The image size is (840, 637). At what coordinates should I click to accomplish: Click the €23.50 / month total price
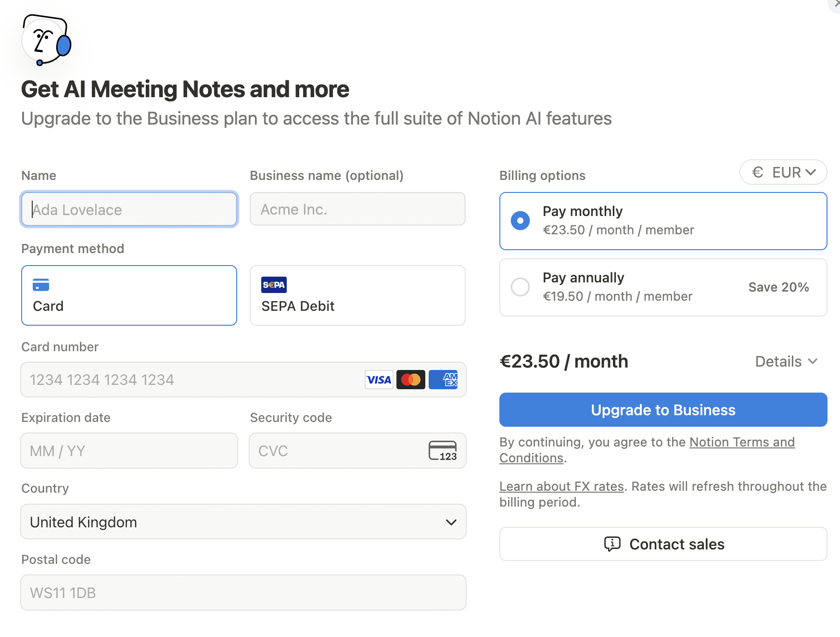point(564,361)
